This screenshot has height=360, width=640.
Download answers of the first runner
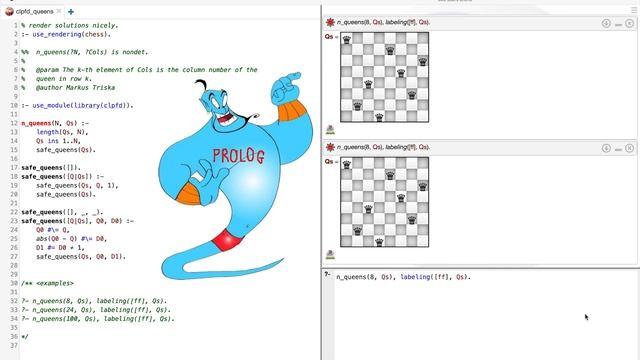point(606,24)
